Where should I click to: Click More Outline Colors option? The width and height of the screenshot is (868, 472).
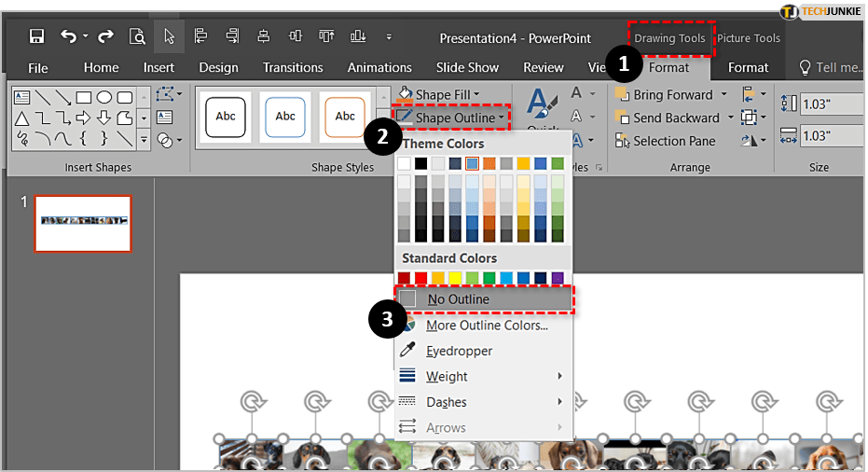(486, 326)
